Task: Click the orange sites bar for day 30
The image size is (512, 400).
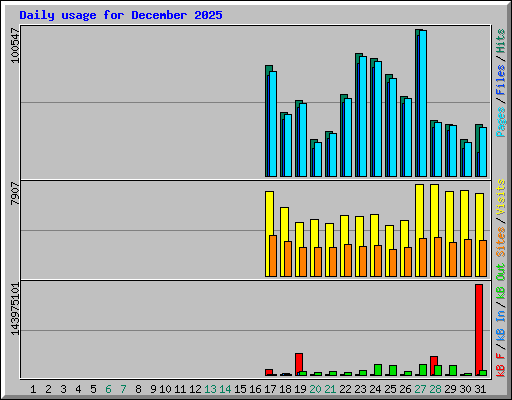Action: (x=468, y=258)
